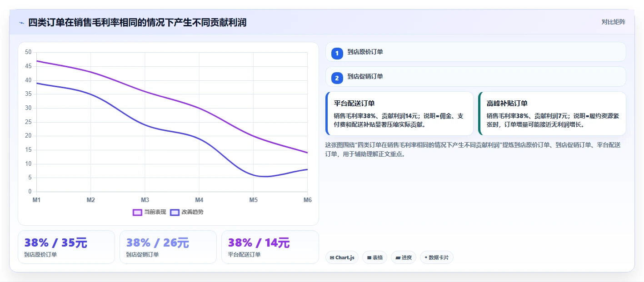Click the purple 当前表现 legend swatch
Viewport: 644px width, 282px height.
click(137, 212)
